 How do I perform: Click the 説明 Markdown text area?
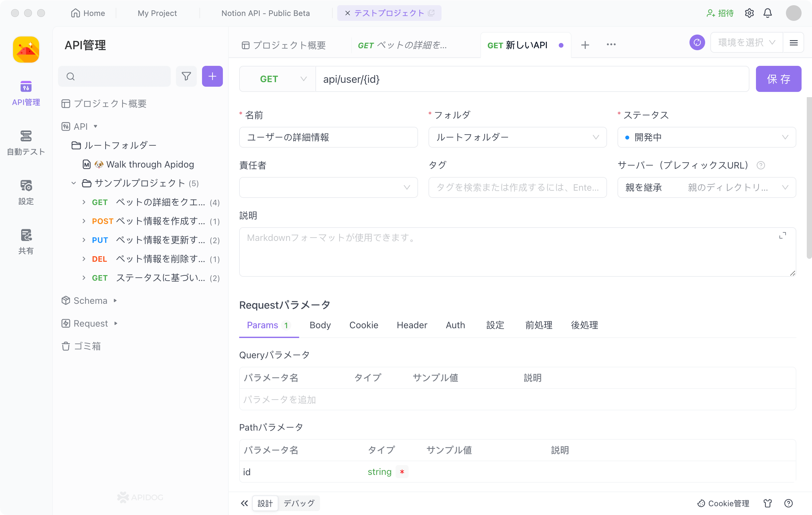click(517, 252)
